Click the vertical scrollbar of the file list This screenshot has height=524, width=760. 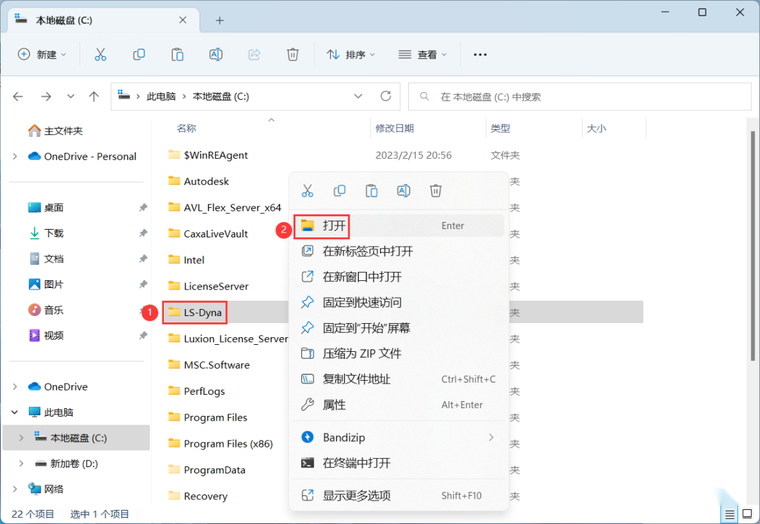(753, 246)
